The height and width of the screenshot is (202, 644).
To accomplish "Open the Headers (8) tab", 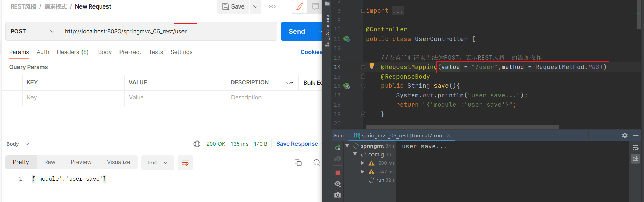I will (73, 52).
